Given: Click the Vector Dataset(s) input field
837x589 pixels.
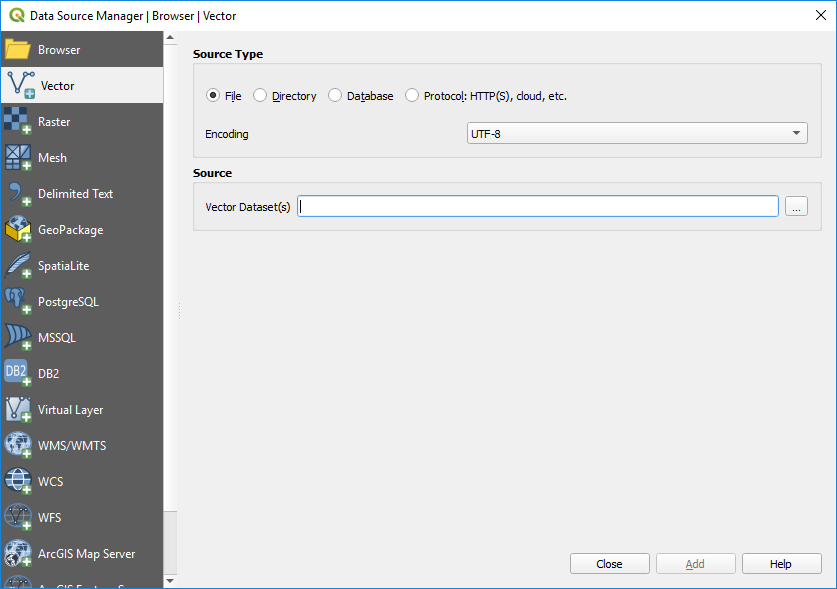Looking at the screenshot, I should [538, 206].
